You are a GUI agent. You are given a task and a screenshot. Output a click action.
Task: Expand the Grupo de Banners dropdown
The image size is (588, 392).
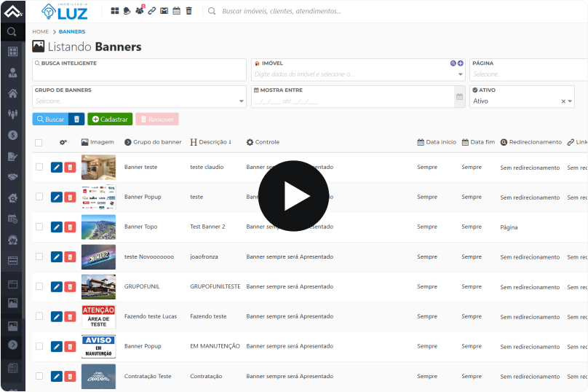pos(242,101)
